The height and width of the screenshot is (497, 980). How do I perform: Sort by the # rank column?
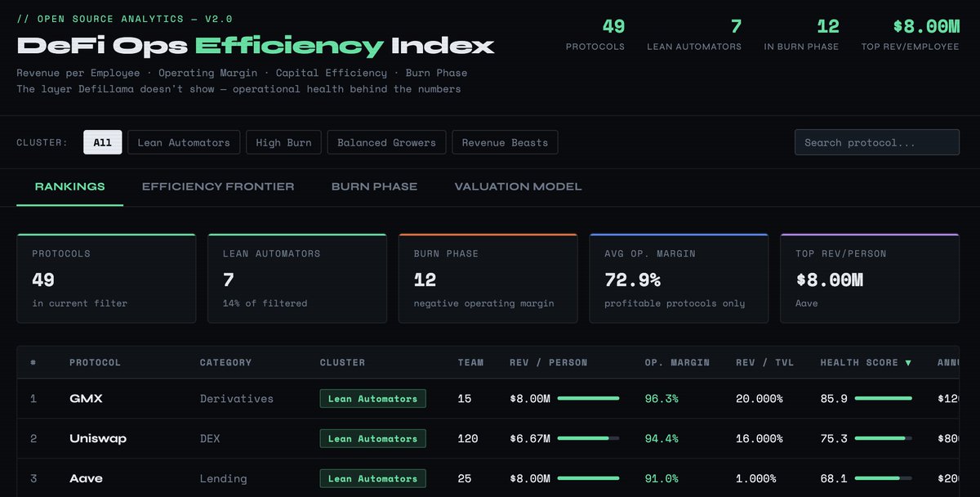click(33, 362)
